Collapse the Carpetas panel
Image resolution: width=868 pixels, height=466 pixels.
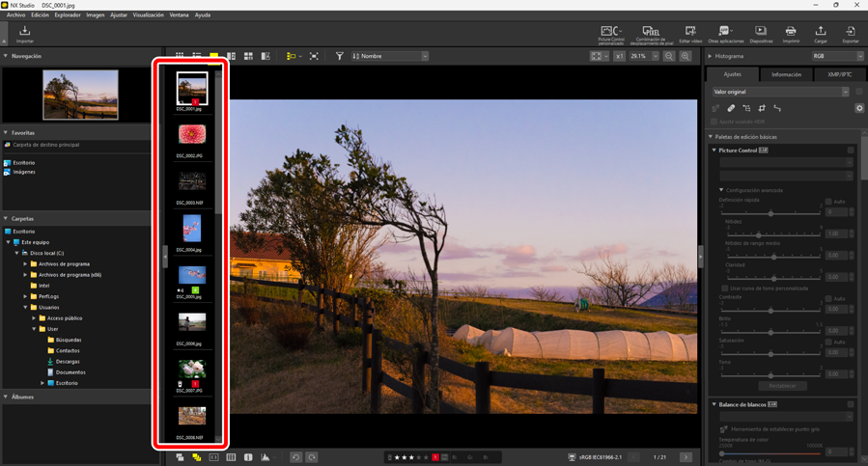tap(6, 219)
